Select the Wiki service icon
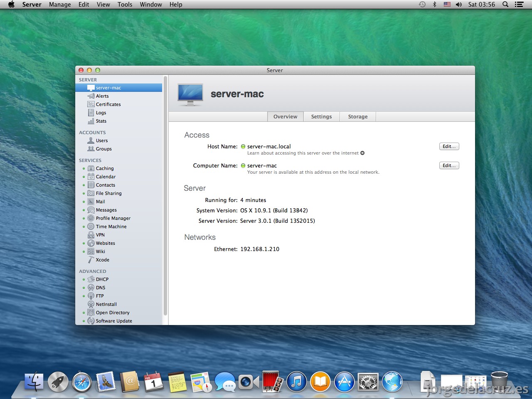This screenshot has height=399, width=532. (x=91, y=251)
